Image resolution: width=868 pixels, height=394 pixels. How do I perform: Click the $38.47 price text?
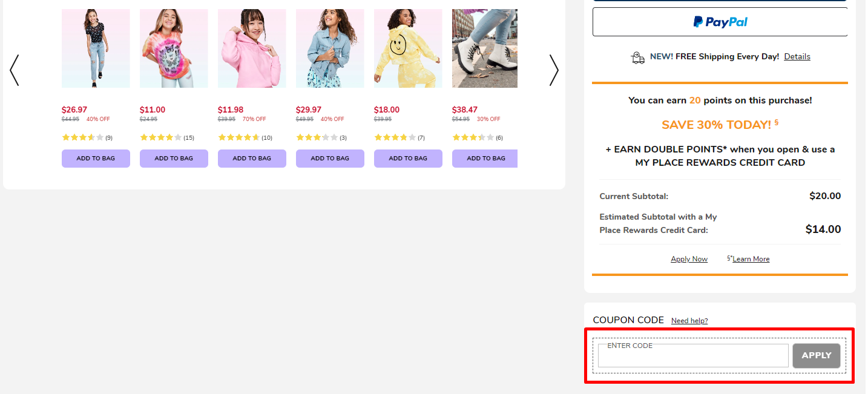click(465, 110)
